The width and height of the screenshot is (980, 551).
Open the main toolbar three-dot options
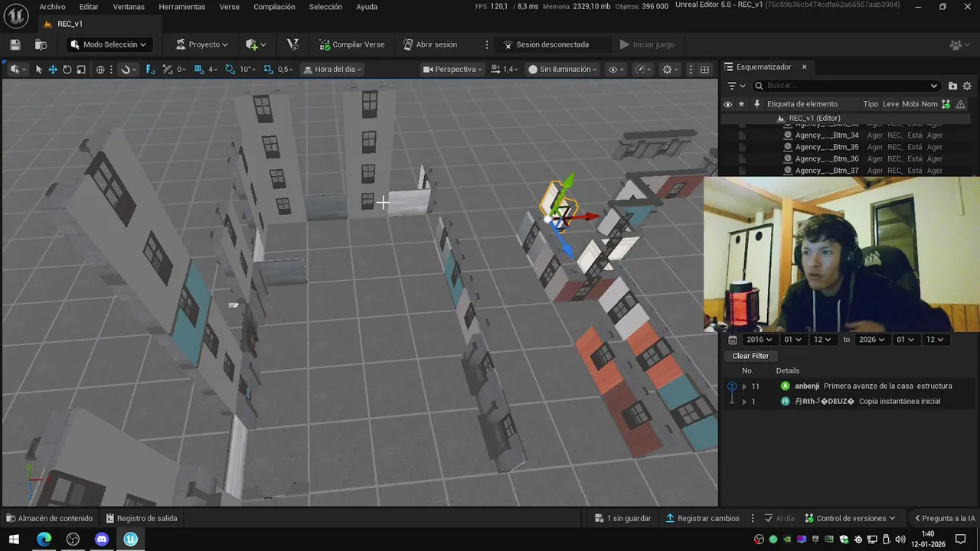(x=486, y=44)
